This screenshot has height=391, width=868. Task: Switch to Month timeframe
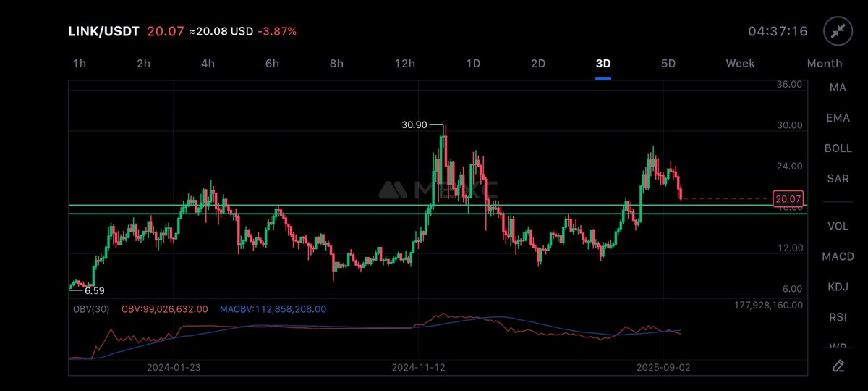pyautogui.click(x=825, y=64)
